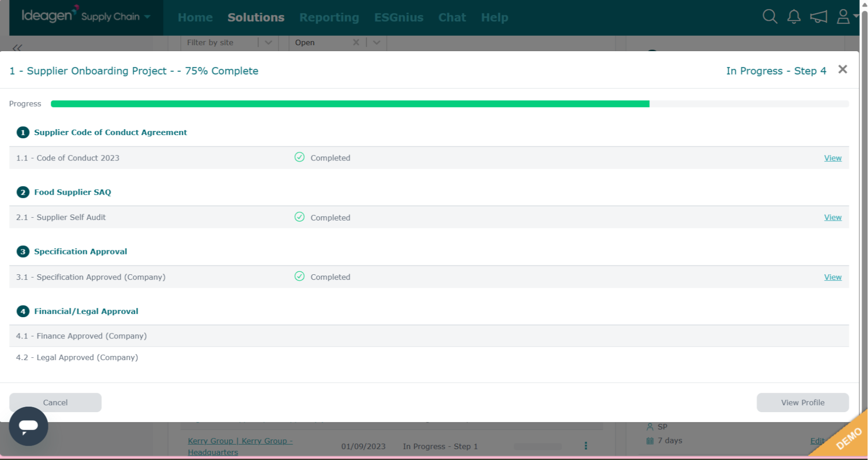Viewport: 868px width, 460px height.
Task: Click Completed check icon for Supplier Self Audit
Action: pos(299,217)
